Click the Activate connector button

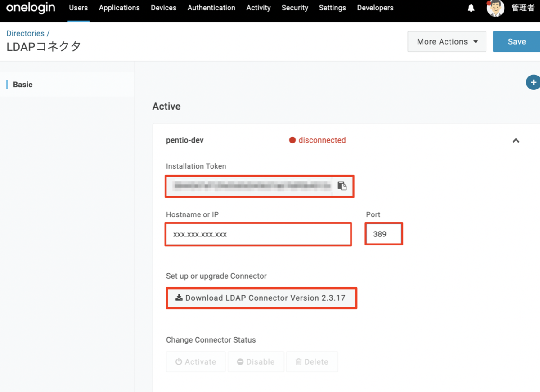click(196, 362)
